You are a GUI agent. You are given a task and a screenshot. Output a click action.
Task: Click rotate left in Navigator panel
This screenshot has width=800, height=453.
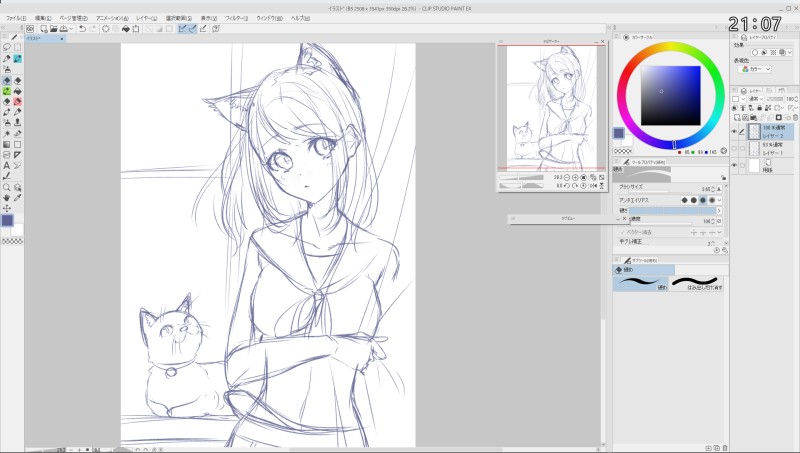[567, 186]
